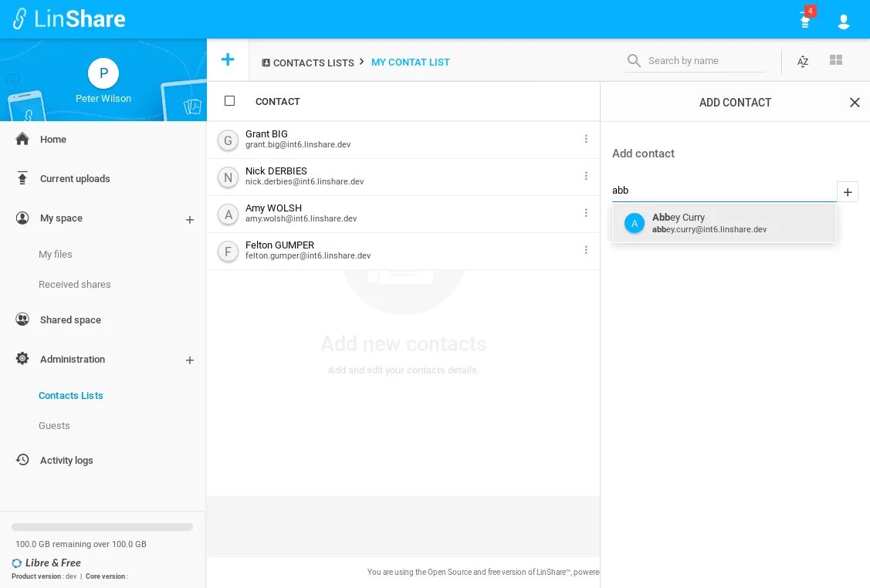Click the search magnifier icon

634,60
